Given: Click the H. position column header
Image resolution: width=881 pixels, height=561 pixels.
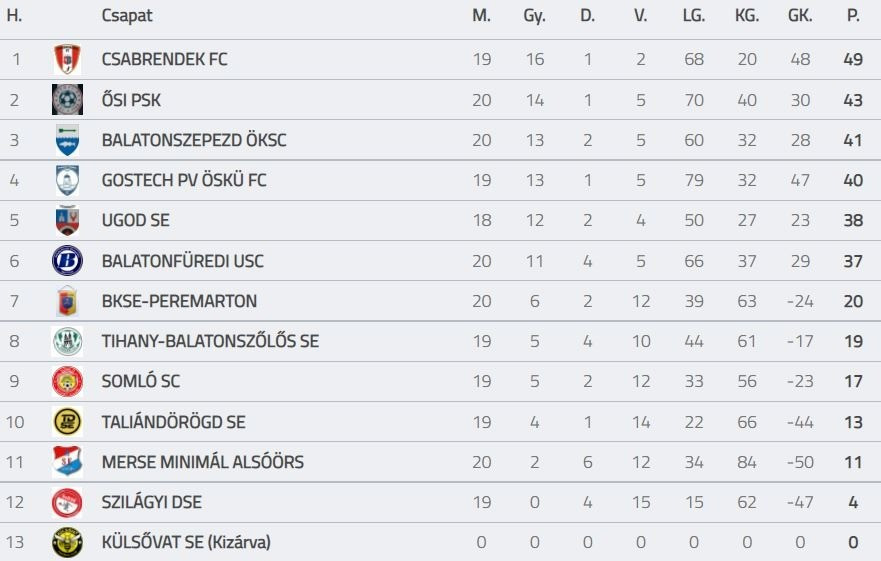Looking at the screenshot, I should pyautogui.click(x=15, y=16).
